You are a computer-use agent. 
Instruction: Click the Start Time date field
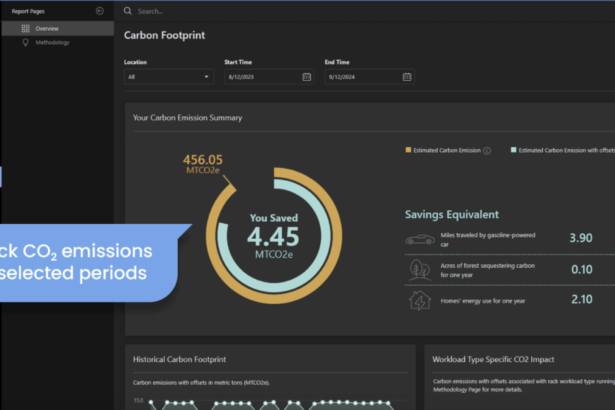point(269,77)
